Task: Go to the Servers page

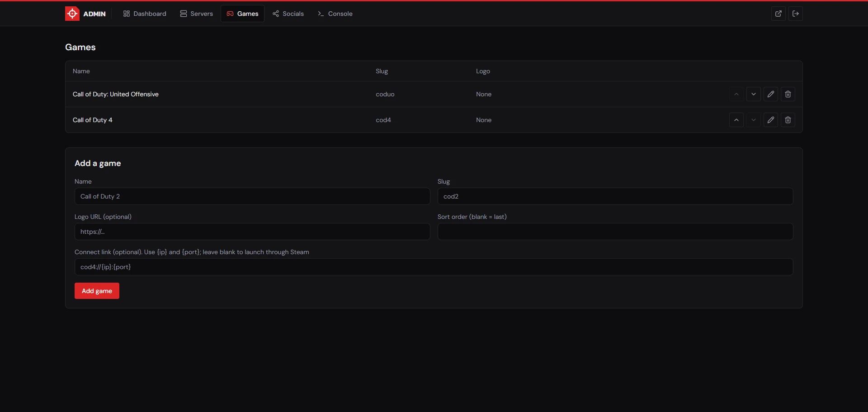Action: tap(196, 14)
